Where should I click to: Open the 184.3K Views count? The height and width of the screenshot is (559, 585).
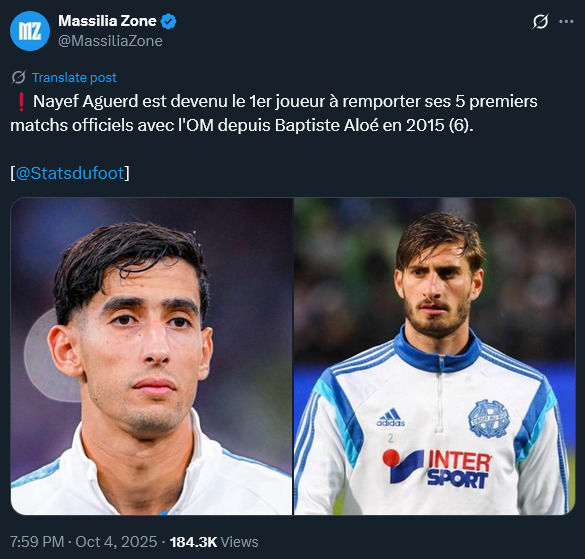pyautogui.click(x=214, y=542)
